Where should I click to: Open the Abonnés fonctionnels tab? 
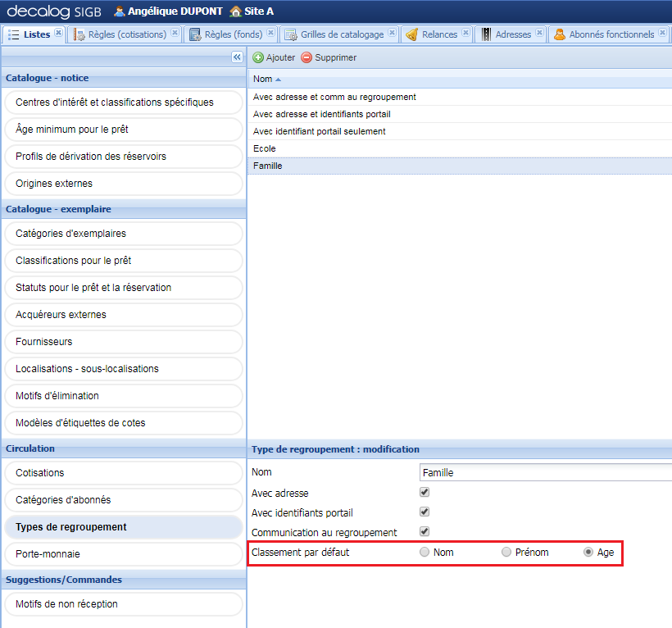[611, 34]
